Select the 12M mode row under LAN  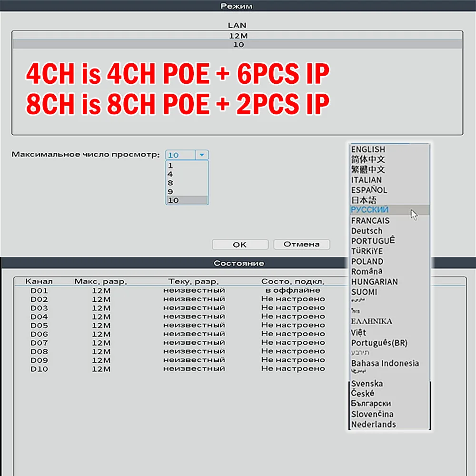tap(238, 36)
